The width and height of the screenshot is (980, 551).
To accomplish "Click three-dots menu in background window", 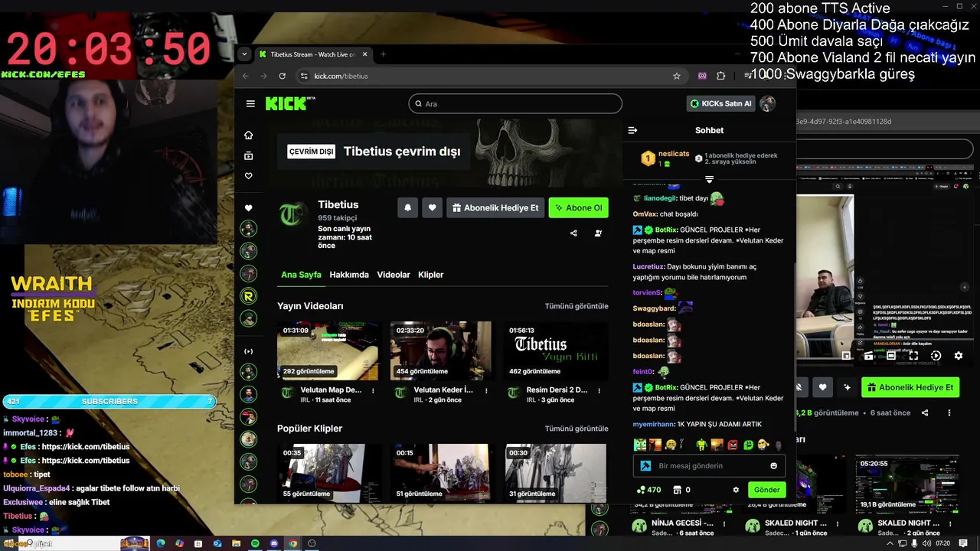I will (x=949, y=413).
